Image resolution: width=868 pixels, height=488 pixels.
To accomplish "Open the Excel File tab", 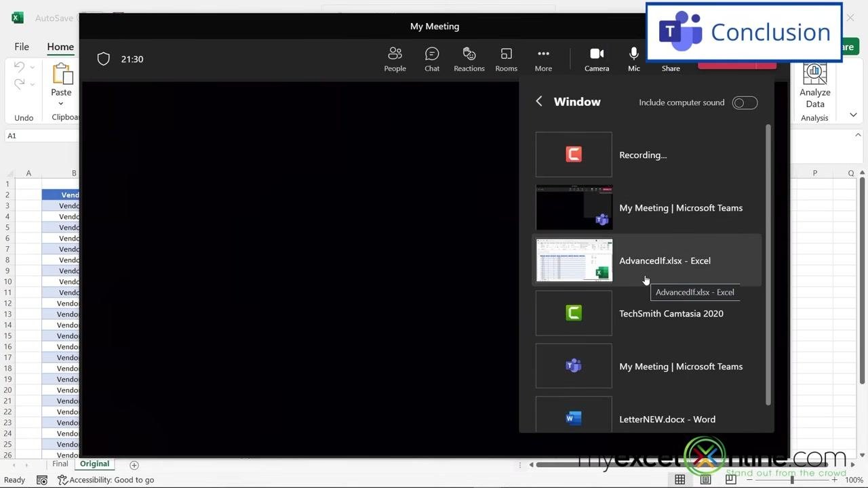I will (x=22, y=47).
